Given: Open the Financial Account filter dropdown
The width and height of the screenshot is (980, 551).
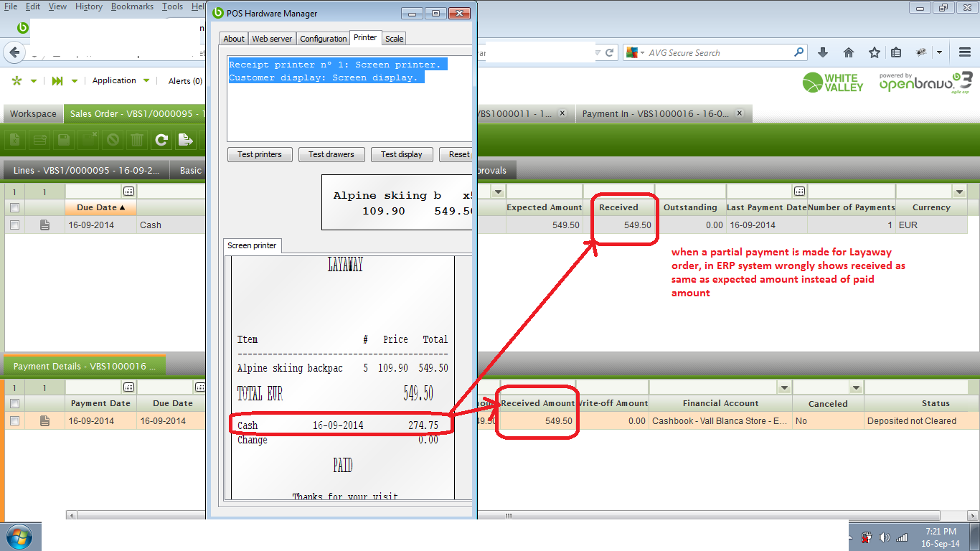Looking at the screenshot, I should click(x=784, y=387).
